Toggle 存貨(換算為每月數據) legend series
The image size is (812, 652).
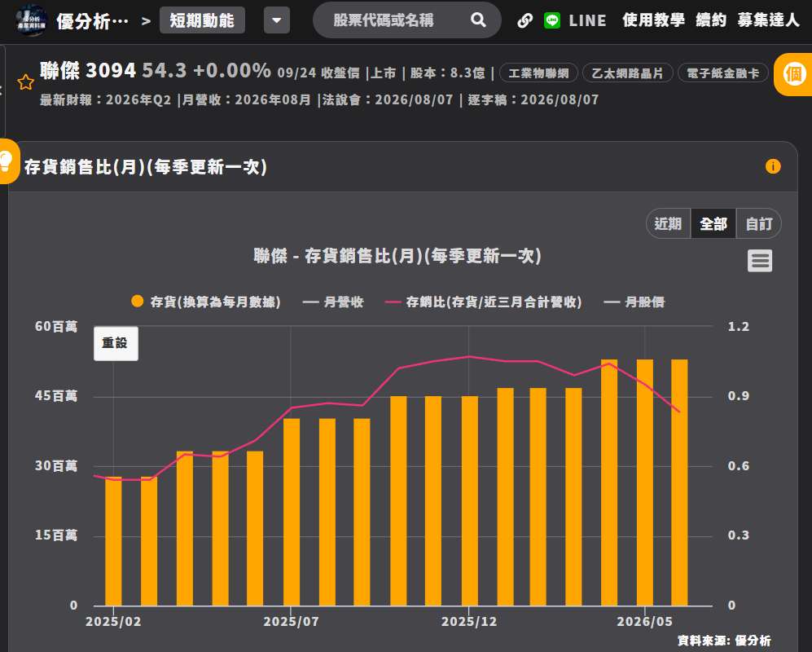tap(205, 302)
